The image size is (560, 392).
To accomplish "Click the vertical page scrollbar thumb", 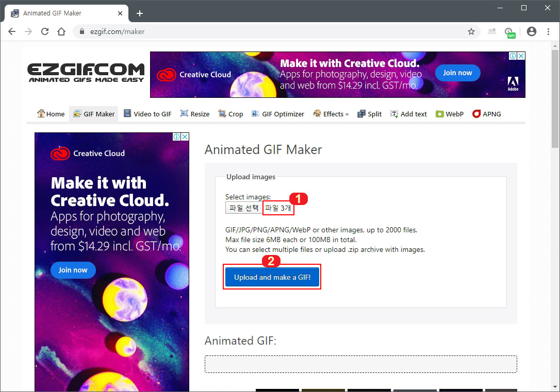I will click(x=555, y=98).
